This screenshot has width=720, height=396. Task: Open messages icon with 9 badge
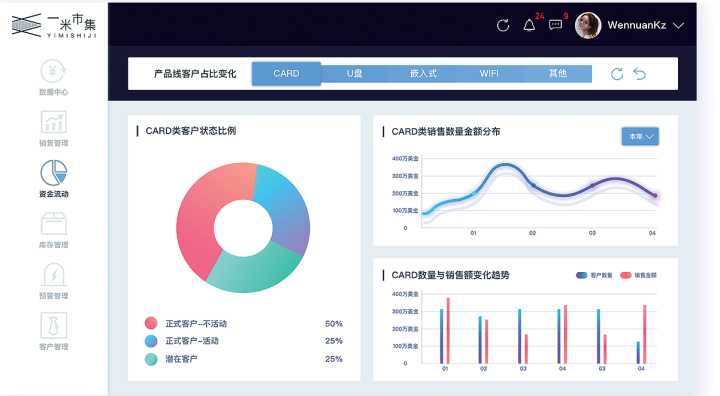(x=556, y=25)
